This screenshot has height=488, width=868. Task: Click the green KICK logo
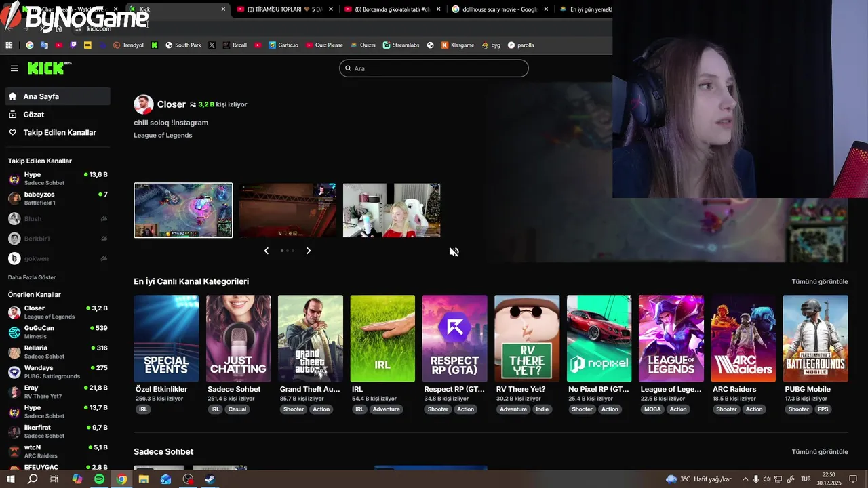click(x=49, y=68)
